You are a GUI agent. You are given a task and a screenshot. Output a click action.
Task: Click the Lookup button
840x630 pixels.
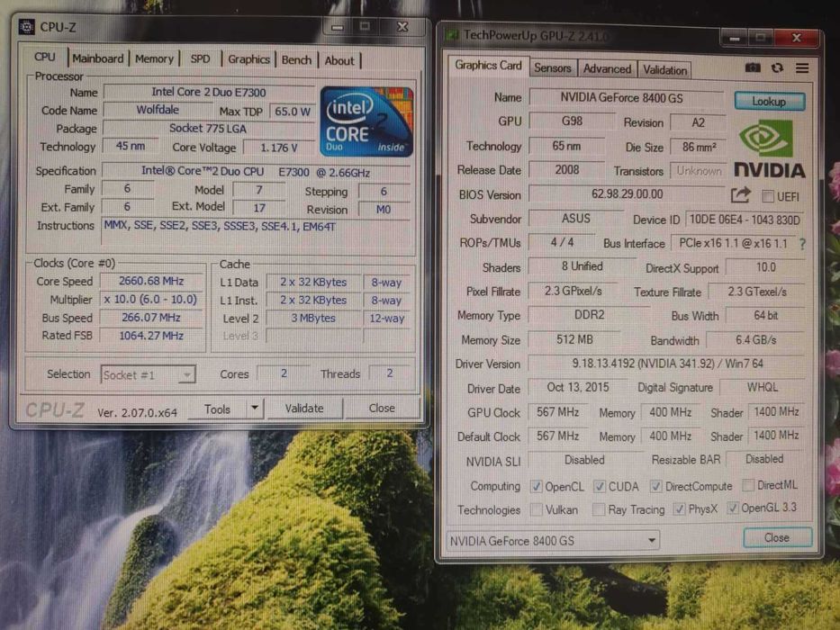(769, 101)
